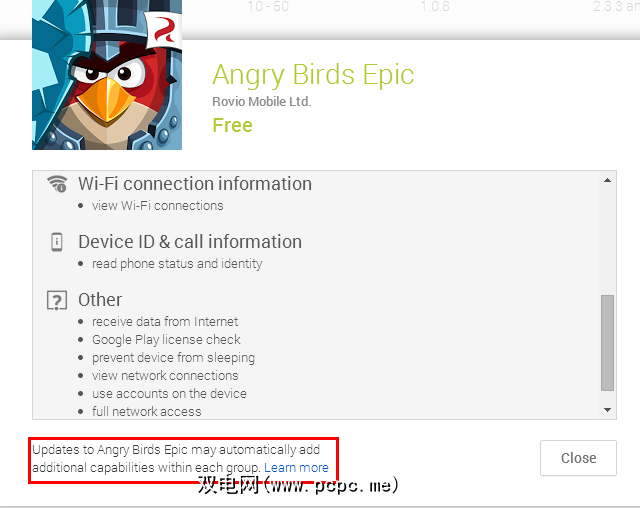Click the Wi-Fi connection information icon
The image size is (640, 508).
click(x=57, y=184)
